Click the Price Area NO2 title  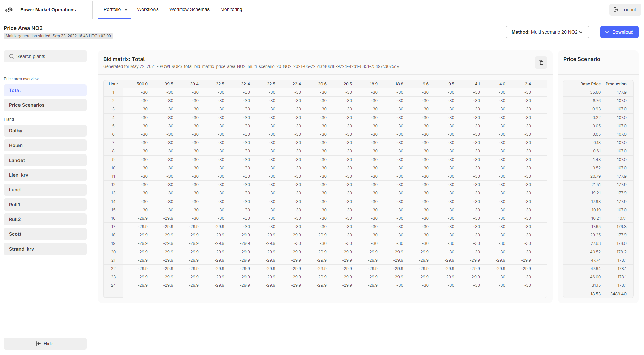click(x=23, y=28)
